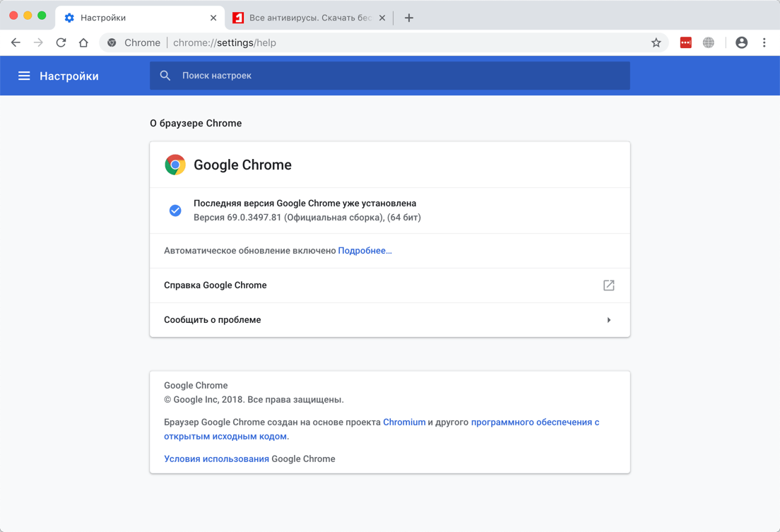780x532 pixels.
Task: Click the Настройки header title
Action: pyautogui.click(x=69, y=76)
